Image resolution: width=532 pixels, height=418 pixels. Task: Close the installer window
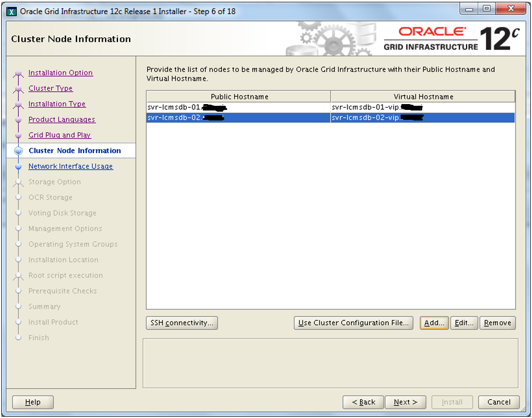(x=511, y=9)
